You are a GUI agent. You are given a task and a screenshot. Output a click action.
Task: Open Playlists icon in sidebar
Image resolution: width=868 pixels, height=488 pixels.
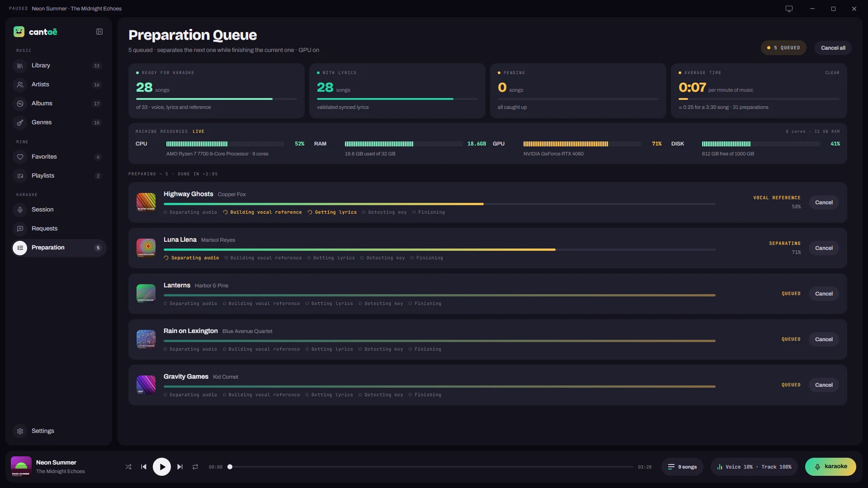pos(20,176)
